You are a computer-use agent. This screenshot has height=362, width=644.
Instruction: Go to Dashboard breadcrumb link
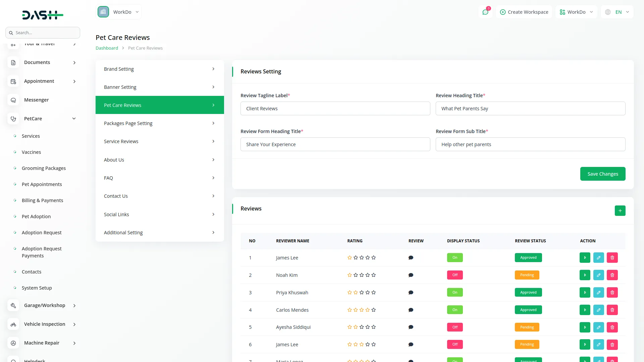click(x=107, y=48)
